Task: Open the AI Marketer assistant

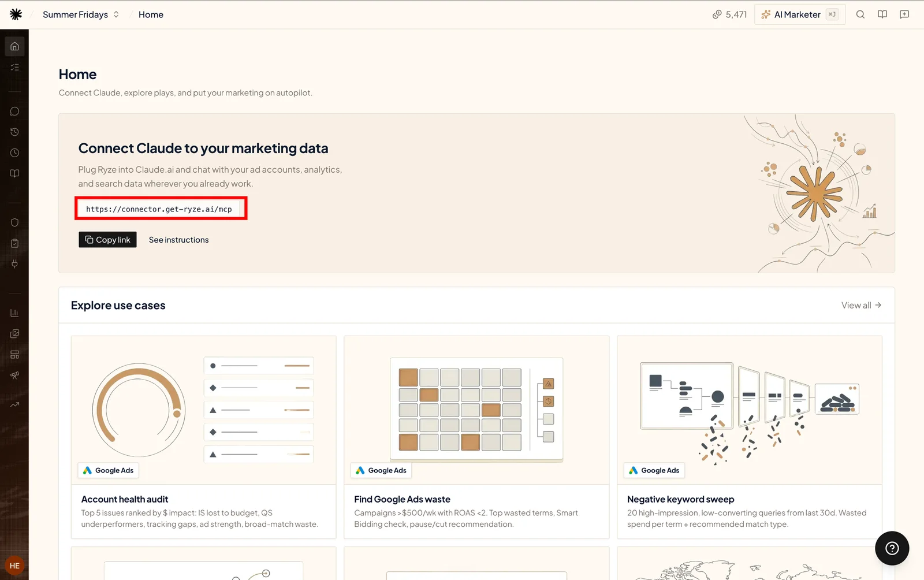Action: 800,14
